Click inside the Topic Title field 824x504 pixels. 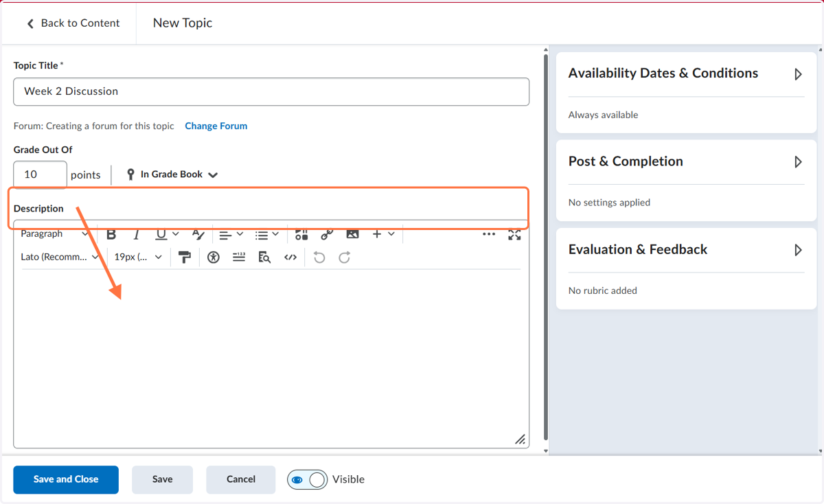[271, 91]
